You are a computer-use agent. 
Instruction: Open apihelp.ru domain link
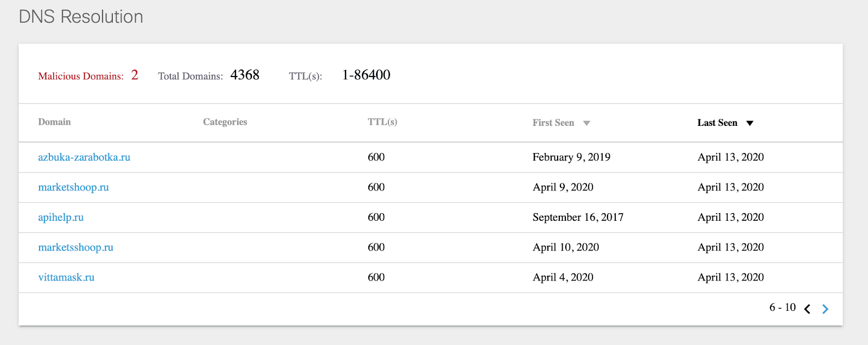[61, 218]
